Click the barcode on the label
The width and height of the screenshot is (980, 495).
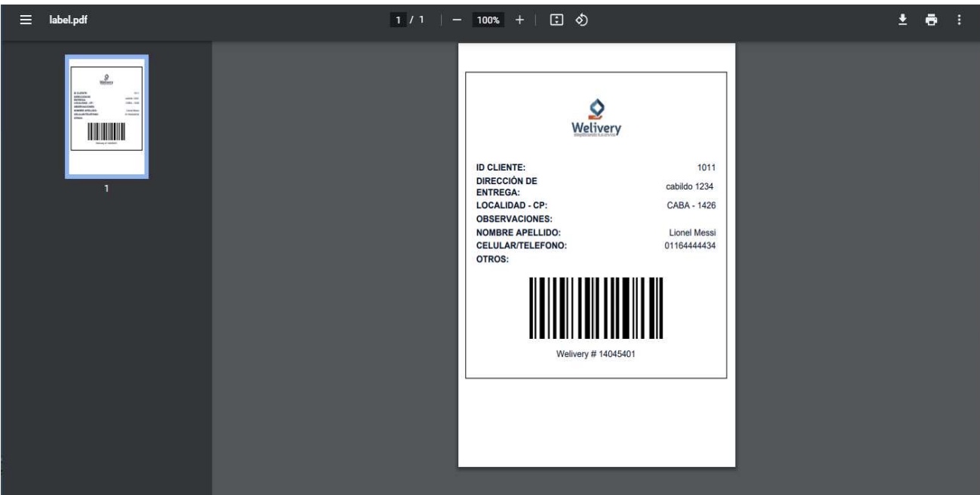596,308
